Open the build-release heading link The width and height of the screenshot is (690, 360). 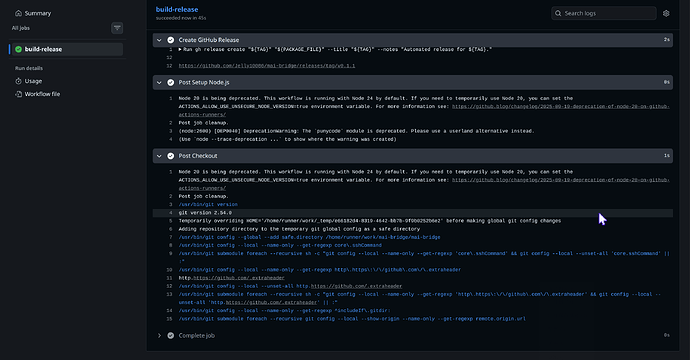coord(177,9)
